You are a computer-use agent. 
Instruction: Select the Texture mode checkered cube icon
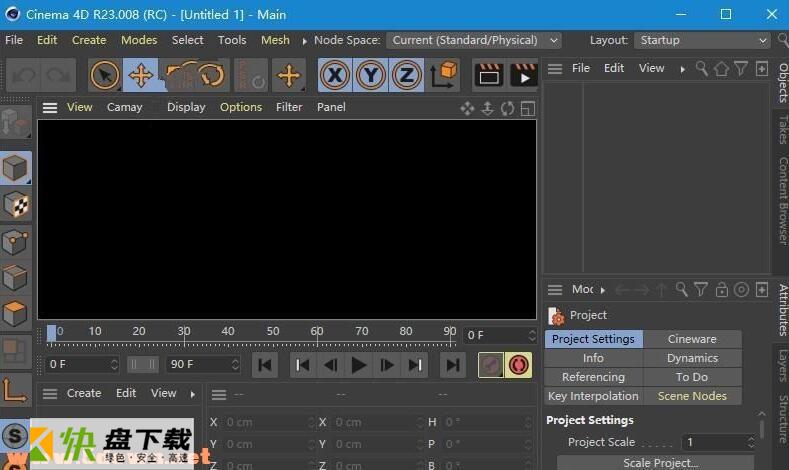[16, 205]
